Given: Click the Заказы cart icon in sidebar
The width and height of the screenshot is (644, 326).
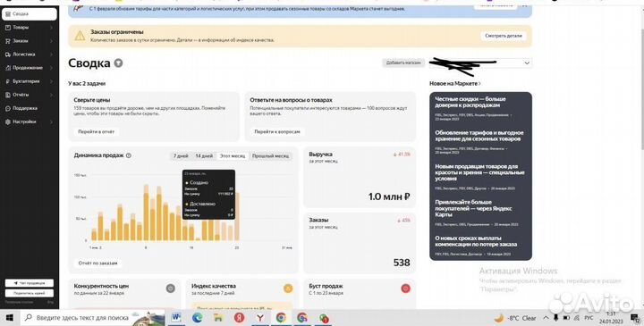Looking at the screenshot, I should [x=8, y=41].
